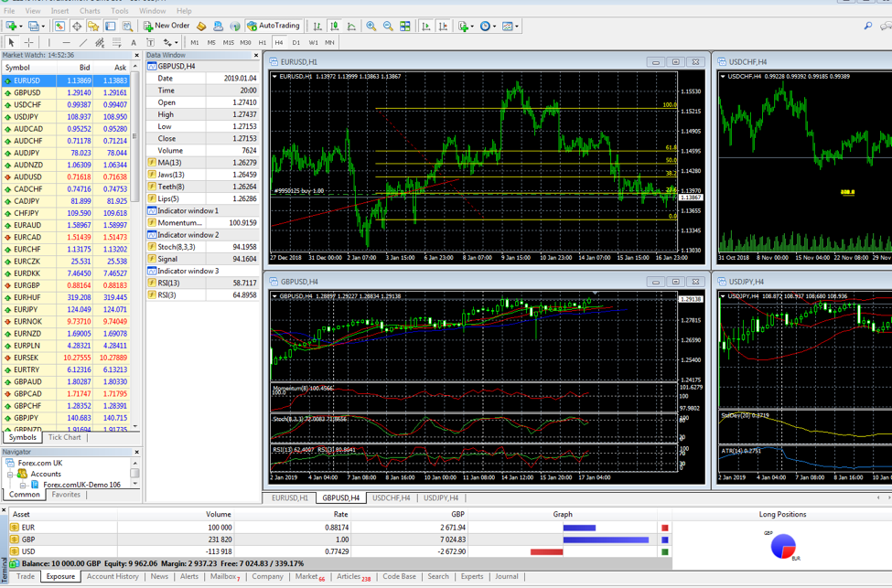Open the Indicators dropdown arrow
892x588 pixels.
pyautogui.click(x=472, y=27)
